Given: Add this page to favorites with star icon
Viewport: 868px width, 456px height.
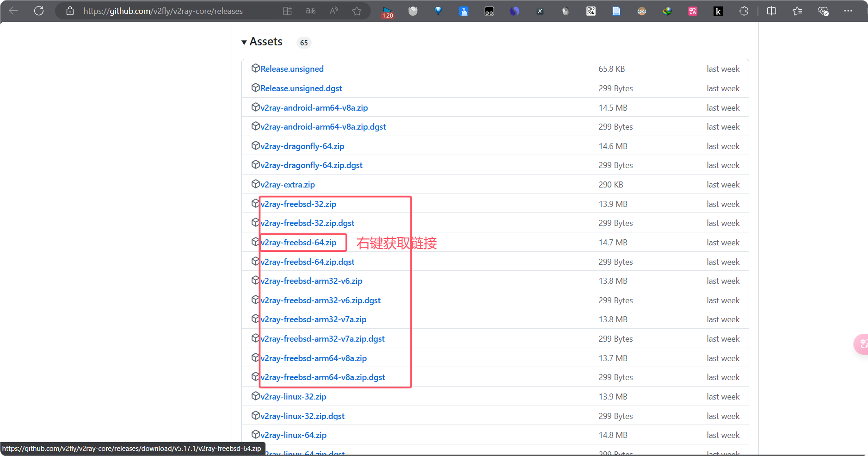Looking at the screenshot, I should tap(357, 11).
